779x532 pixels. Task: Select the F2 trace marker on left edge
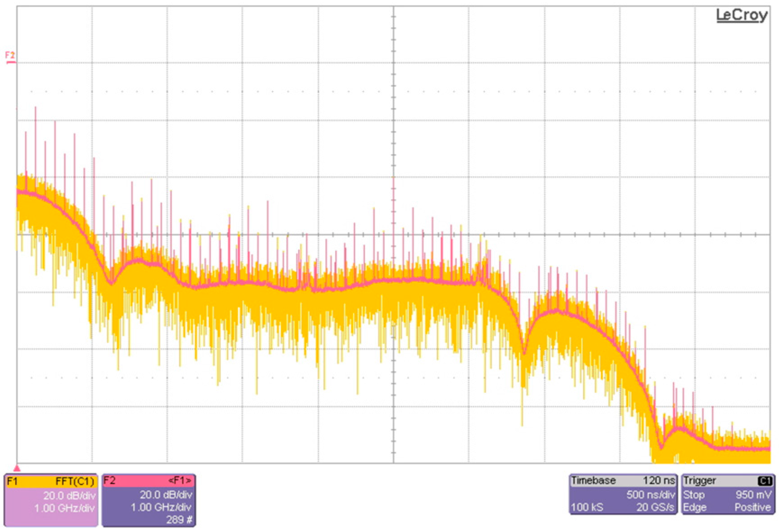click(x=10, y=57)
